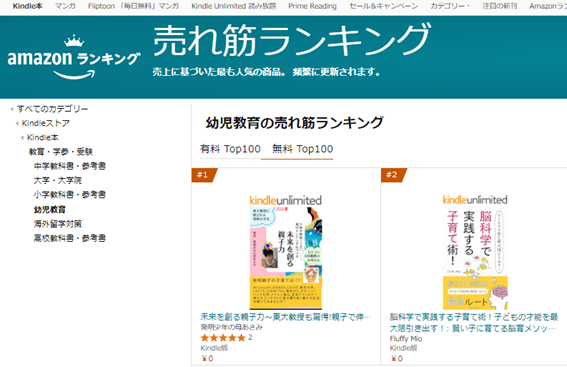
Task: Open Prime Reading in navigation
Action: click(312, 6)
